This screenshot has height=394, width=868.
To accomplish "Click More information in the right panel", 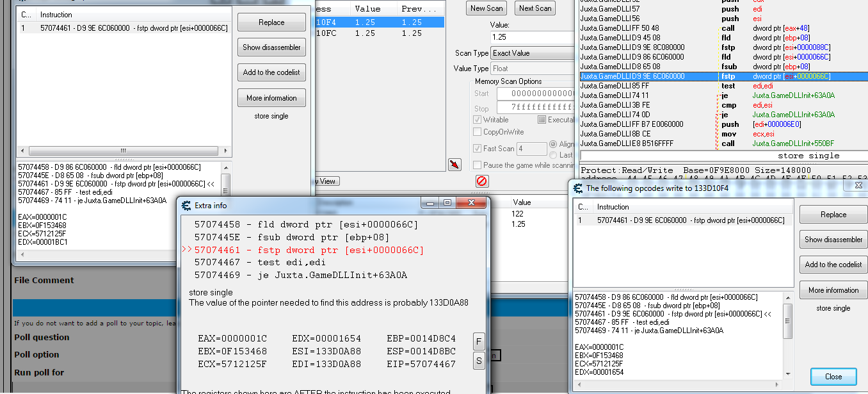I will click(833, 290).
